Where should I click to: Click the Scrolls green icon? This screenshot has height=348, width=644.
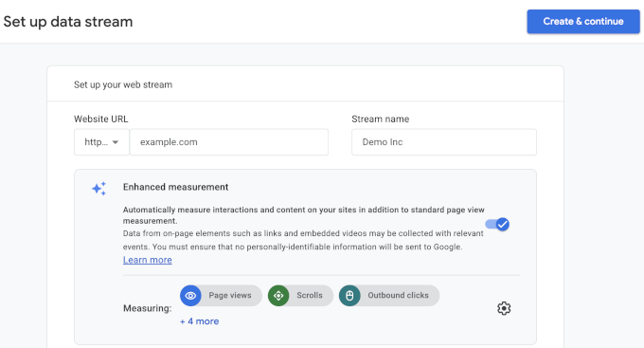pos(278,295)
